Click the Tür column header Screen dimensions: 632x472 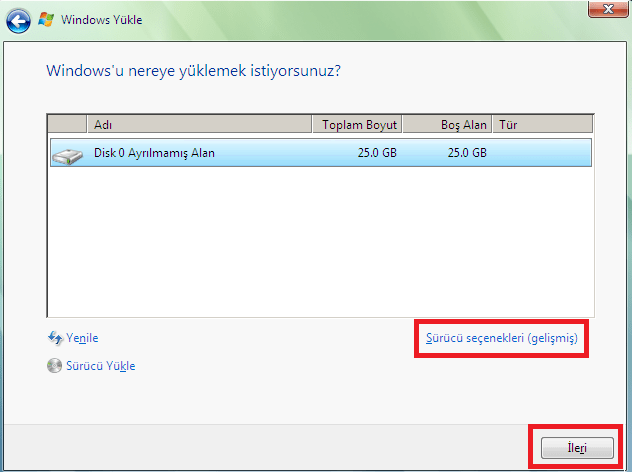click(543, 125)
